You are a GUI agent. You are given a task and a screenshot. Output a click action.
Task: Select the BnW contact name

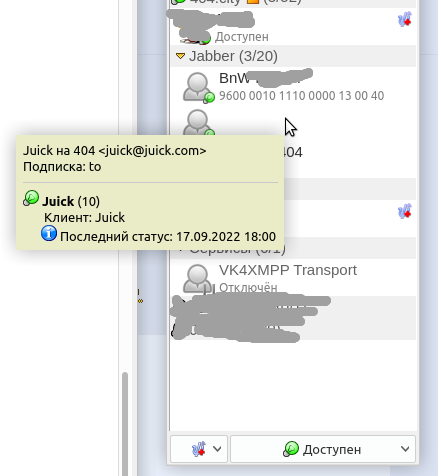(234, 78)
